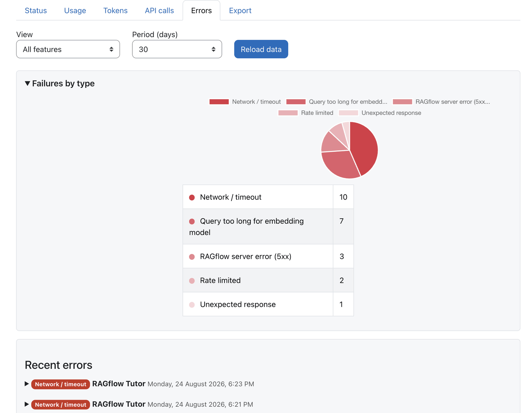Click the count 1 for Unexpected response
Viewport: 532px width, 413px height.
click(x=341, y=304)
